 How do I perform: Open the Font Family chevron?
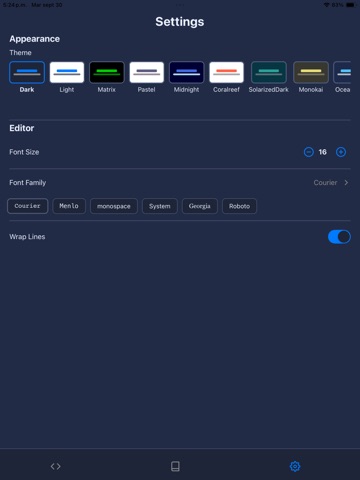pyautogui.click(x=346, y=183)
